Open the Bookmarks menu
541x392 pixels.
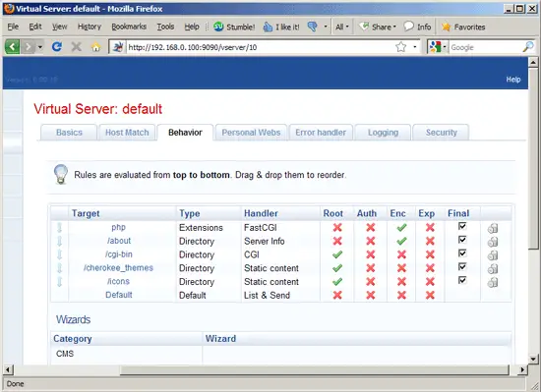pyautogui.click(x=129, y=27)
